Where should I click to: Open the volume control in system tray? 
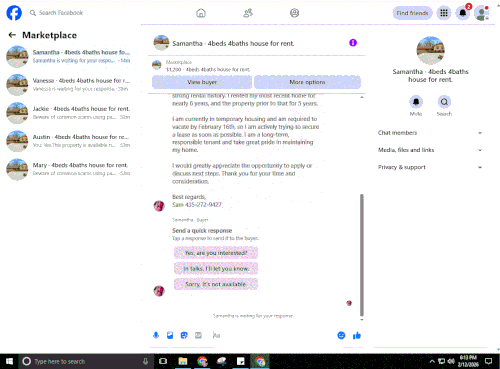(x=451, y=361)
